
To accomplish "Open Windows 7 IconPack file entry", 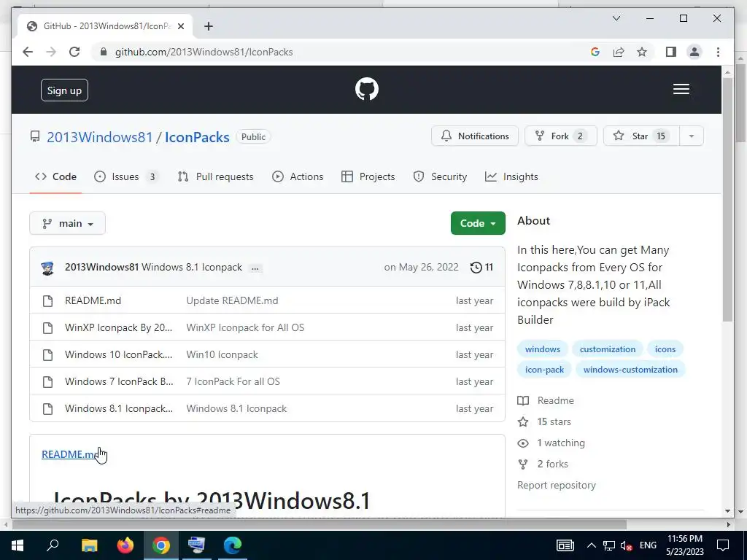I will tap(119, 381).
